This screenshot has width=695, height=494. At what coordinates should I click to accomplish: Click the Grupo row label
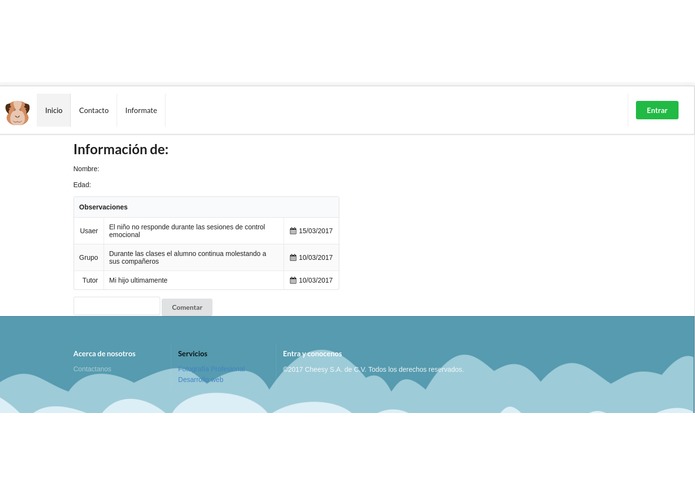point(89,257)
